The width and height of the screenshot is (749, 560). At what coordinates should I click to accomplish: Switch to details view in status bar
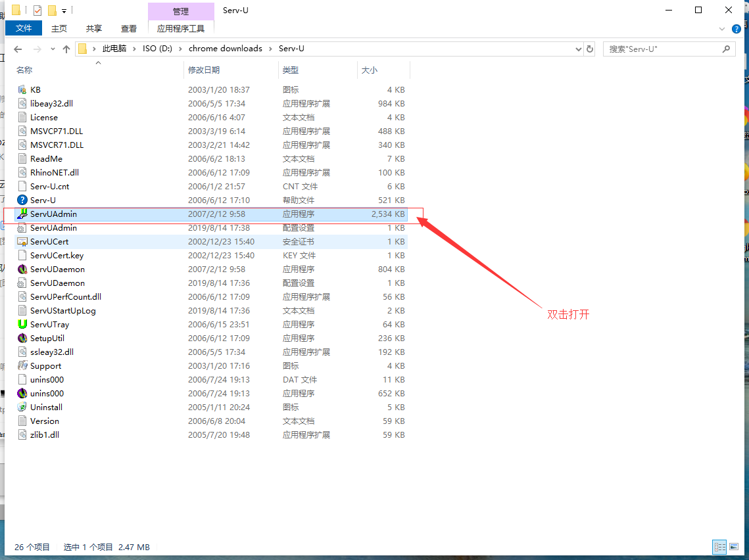click(x=720, y=547)
